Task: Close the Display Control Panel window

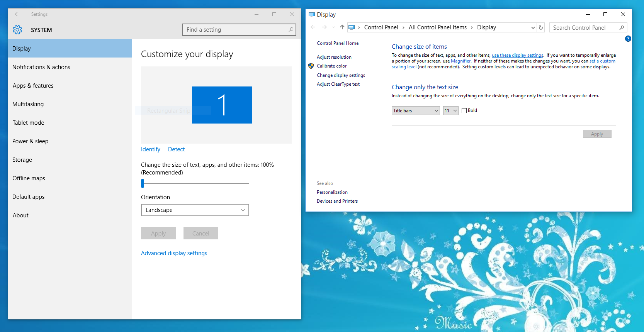Action: pos(623,14)
